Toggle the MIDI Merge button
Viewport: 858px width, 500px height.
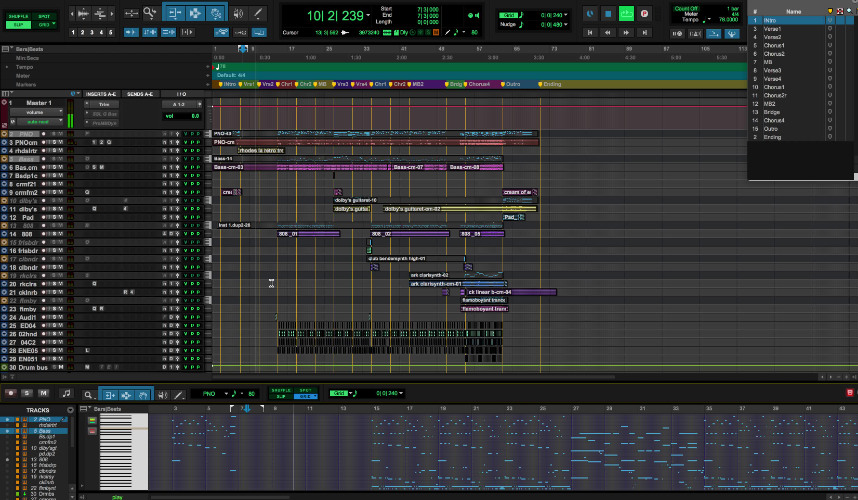click(x=713, y=33)
